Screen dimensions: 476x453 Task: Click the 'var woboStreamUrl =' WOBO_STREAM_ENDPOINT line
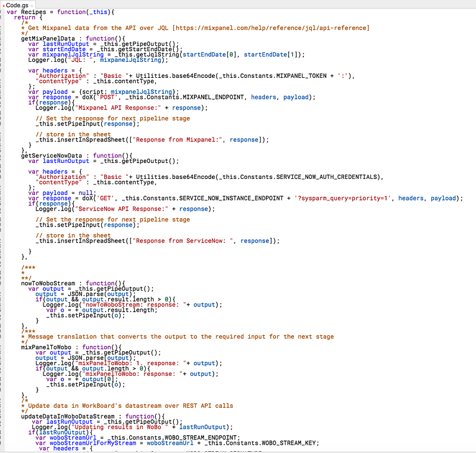point(138,438)
